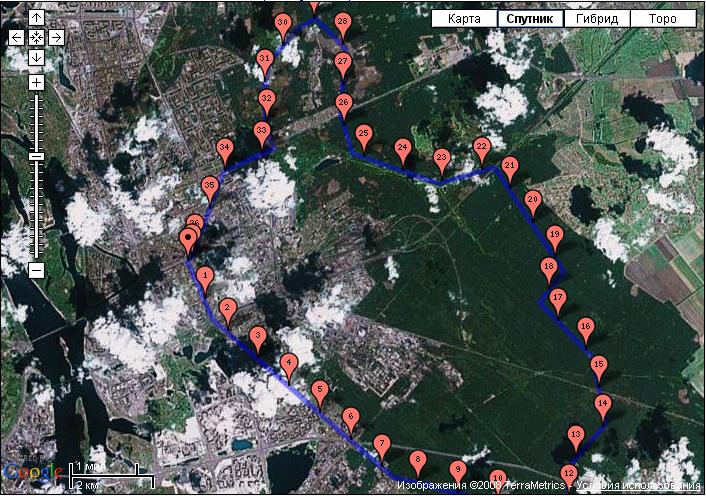This screenshot has height=496, width=706.
Task: Select route marker number 21
Action: [x=509, y=166]
